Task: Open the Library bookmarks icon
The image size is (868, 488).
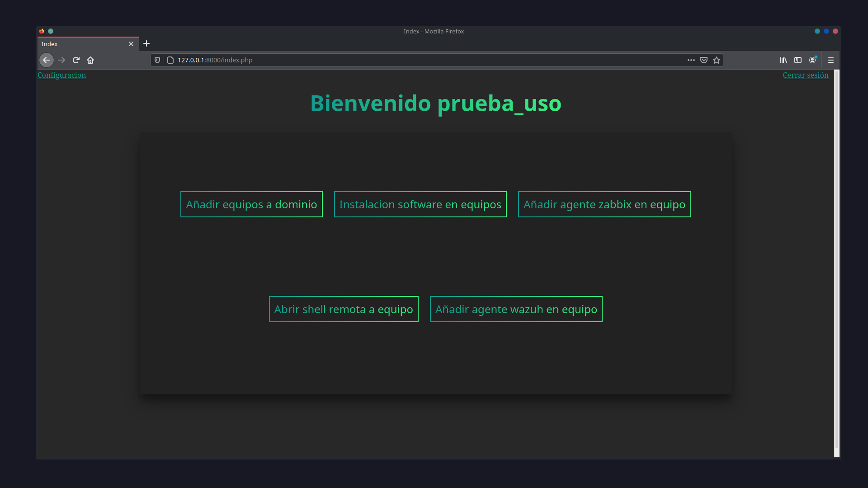Action: click(783, 60)
